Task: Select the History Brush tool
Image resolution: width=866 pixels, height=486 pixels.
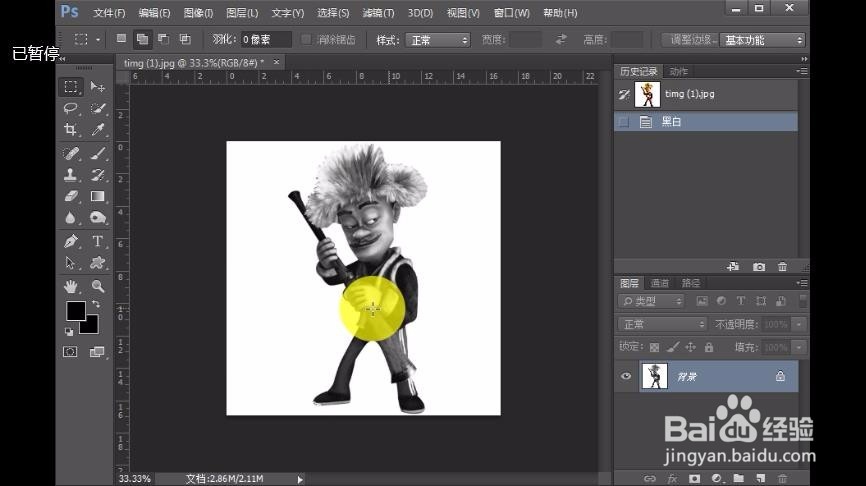Action: 98,175
